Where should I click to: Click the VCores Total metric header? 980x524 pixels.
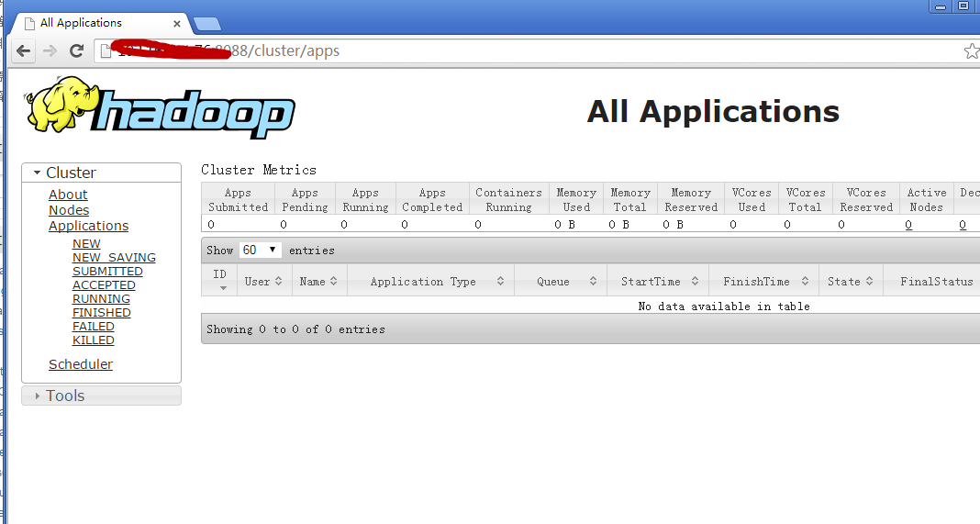pyautogui.click(x=806, y=199)
